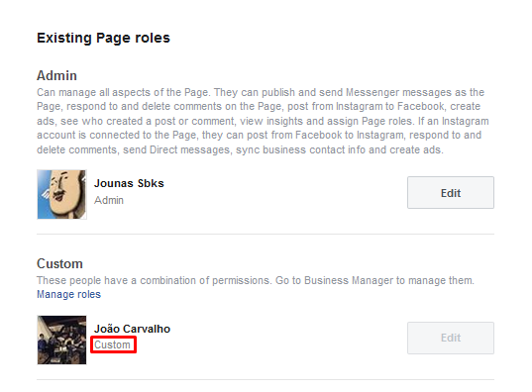This screenshot has height=392, width=532.
Task: Open Jounas Sbks name link
Action: (129, 183)
